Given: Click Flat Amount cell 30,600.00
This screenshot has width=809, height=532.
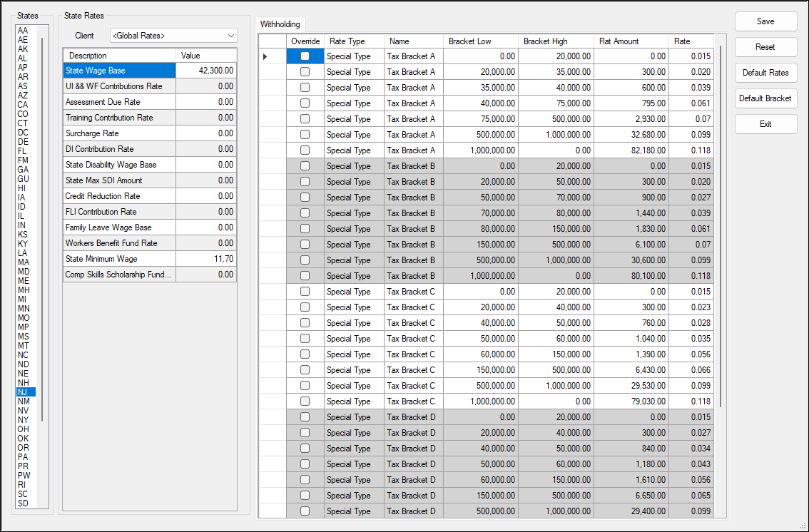Looking at the screenshot, I should [631, 260].
